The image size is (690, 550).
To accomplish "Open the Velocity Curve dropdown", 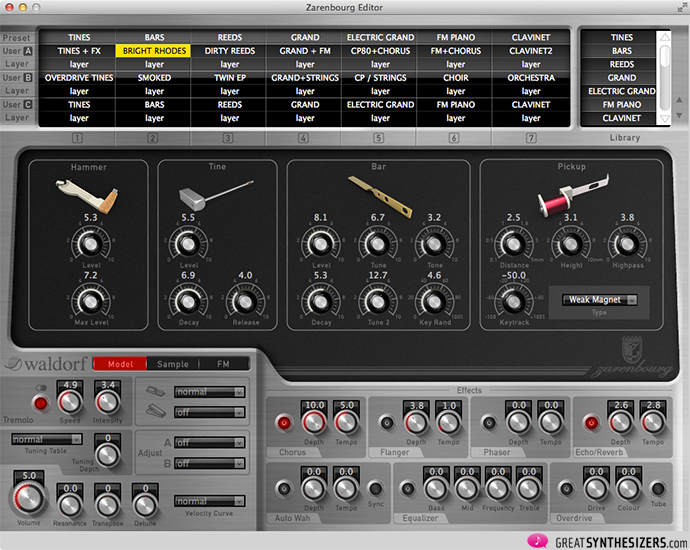I will (208, 501).
